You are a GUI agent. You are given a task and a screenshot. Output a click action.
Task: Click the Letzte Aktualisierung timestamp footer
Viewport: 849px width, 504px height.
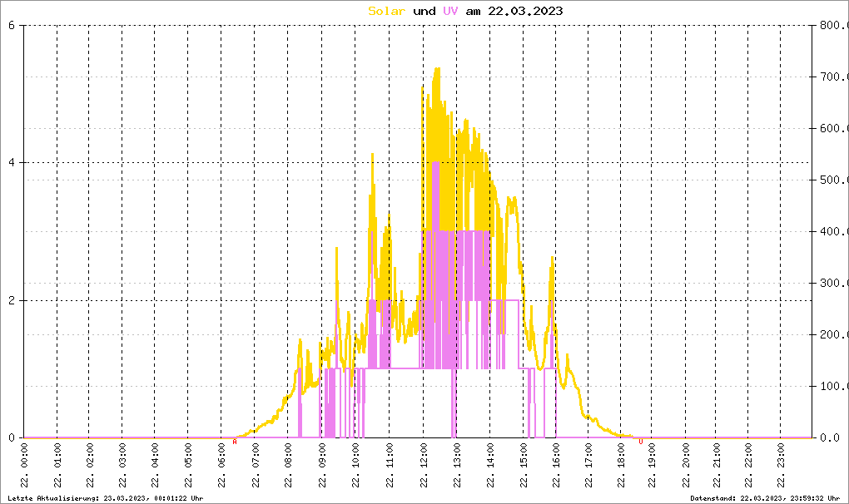pyautogui.click(x=106, y=498)
